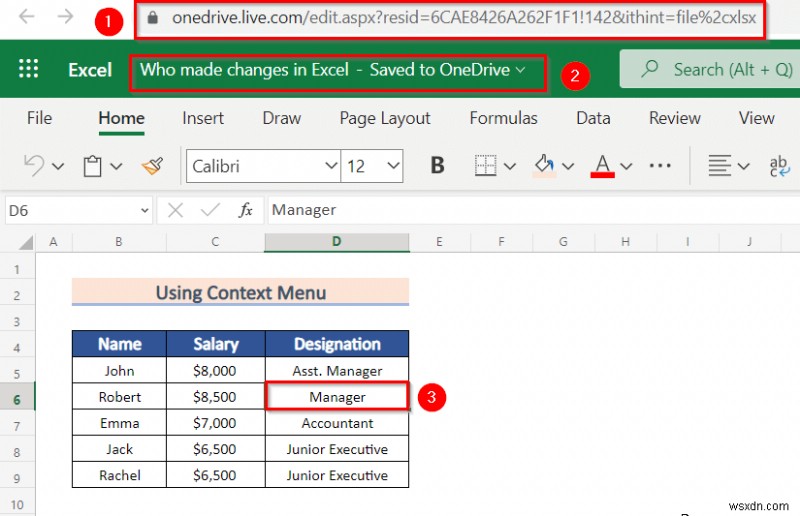This screenshot has width=800, height=516.
Task: Click the Excel app name link
Action: click(90, 70)
